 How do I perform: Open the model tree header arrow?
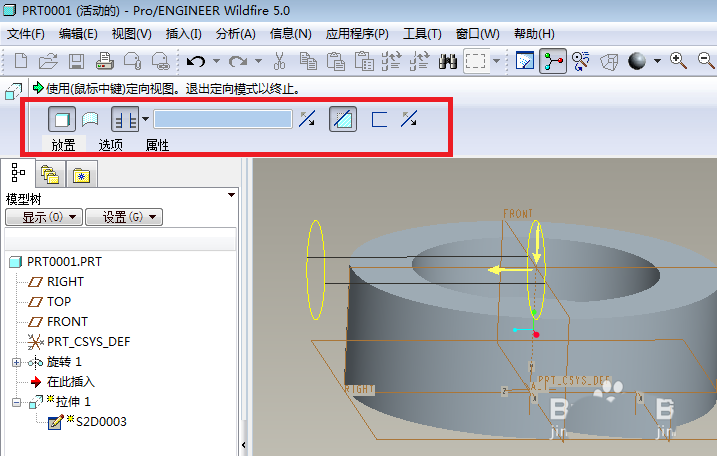pos(231,195)
